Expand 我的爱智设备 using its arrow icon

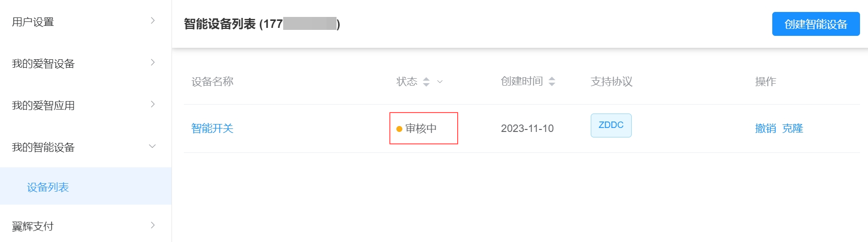[153, 62]
